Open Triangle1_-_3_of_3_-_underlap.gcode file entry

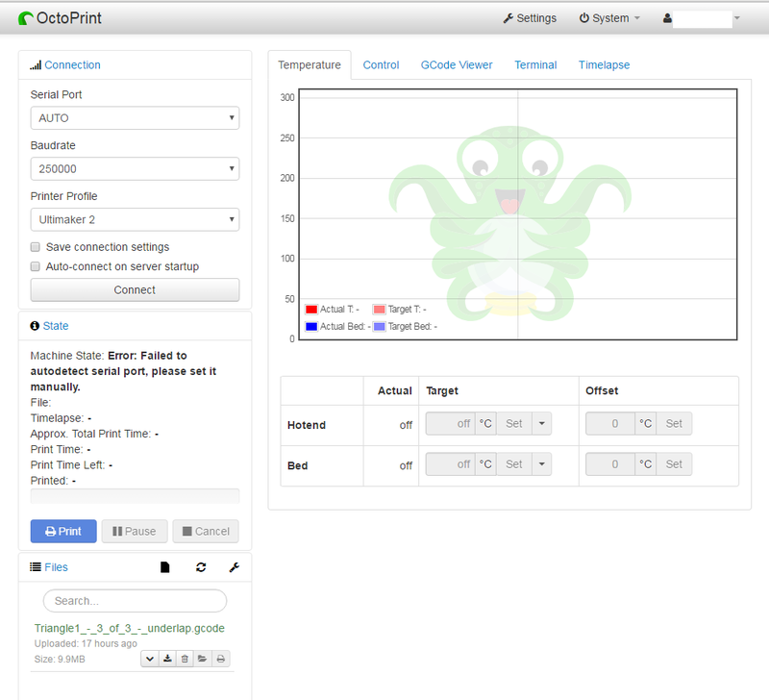pos(130,629)
